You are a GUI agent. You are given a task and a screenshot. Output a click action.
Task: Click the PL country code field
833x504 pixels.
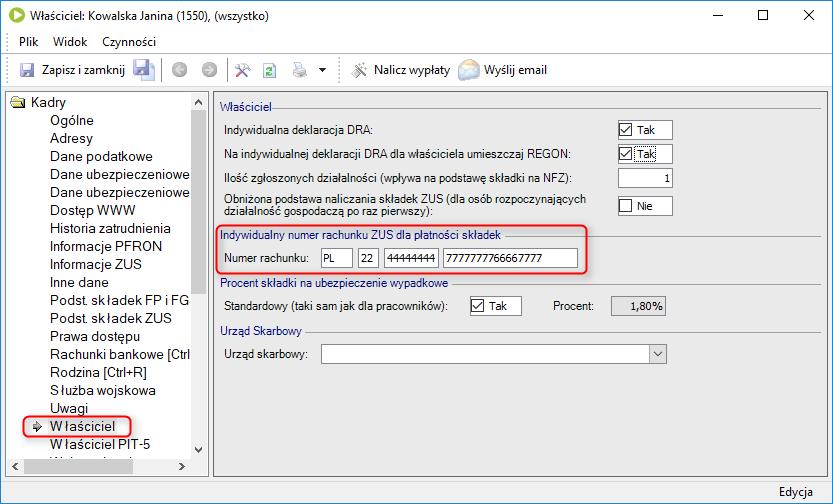[x=337, y=258]
